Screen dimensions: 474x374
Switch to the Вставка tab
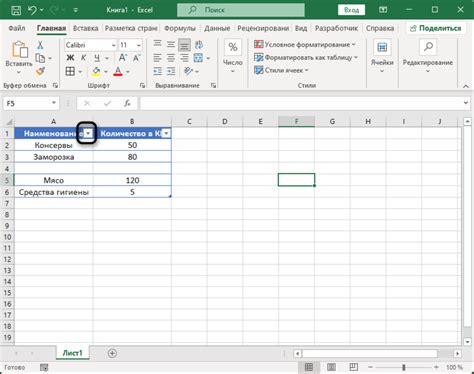pos(86,28)
